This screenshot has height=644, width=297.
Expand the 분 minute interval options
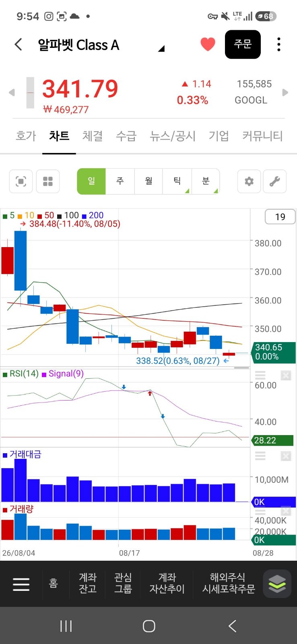pyautogui.click(x=206, y=182)
